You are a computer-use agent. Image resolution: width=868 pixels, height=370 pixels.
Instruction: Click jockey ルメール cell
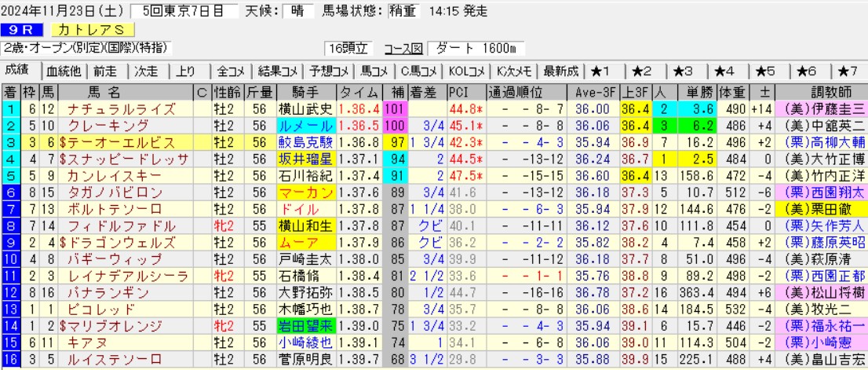click(307, 126)
